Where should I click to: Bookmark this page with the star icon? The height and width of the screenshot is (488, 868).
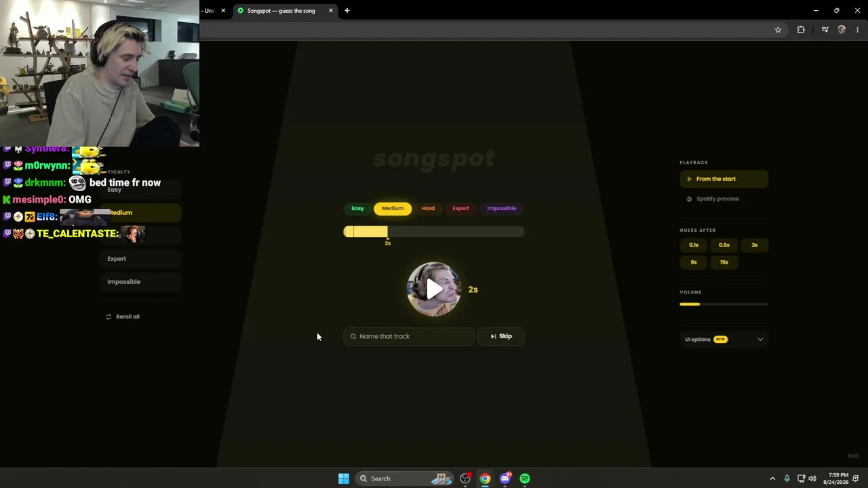point(778,30)
